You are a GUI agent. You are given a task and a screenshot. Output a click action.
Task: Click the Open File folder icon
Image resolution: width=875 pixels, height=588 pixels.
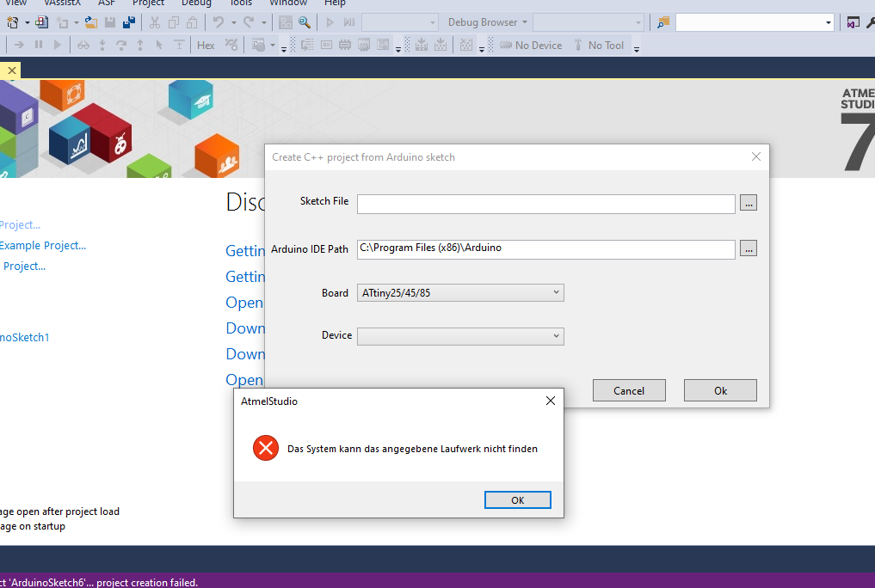[x=91, y=22]
